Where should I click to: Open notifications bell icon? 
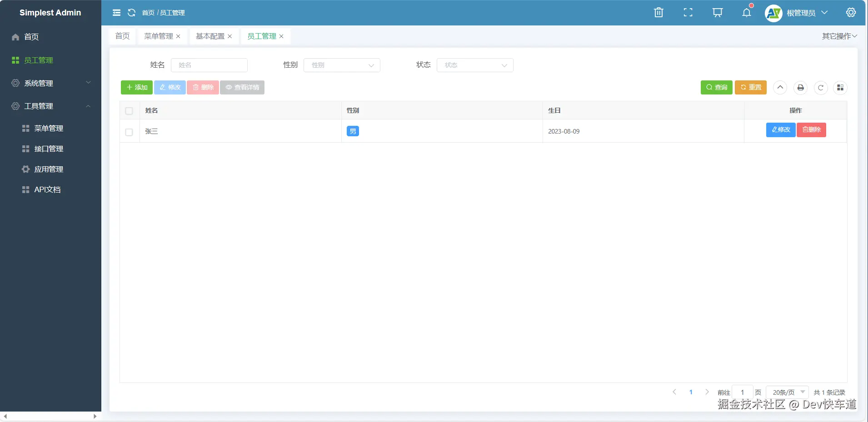pyautogui.click(x=747, y=12)
